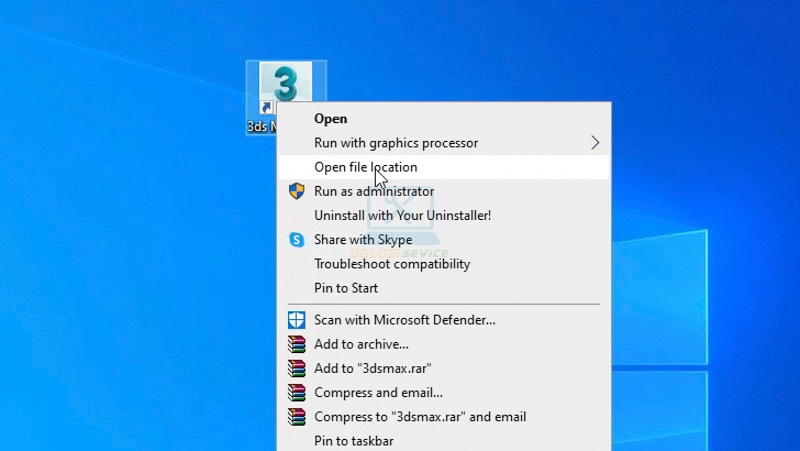The width and height of the screenshot is (800, 451).
Task: Choose Compress to "3dsmax.rar" and email entry
Action: click(444, 417)
